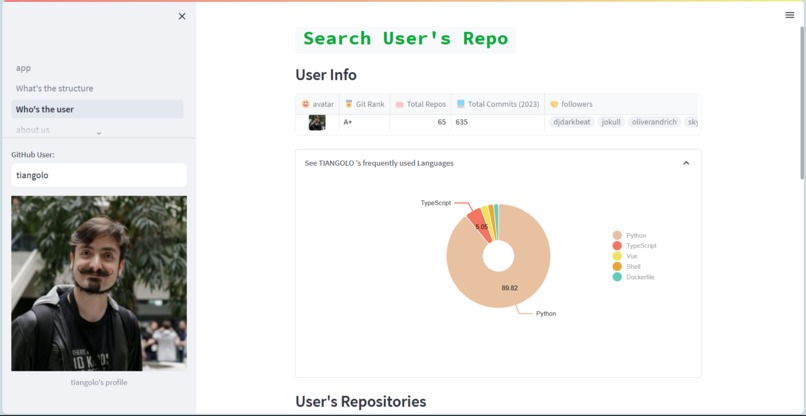Click the Total Commits (2023) column header

point(498,104)
